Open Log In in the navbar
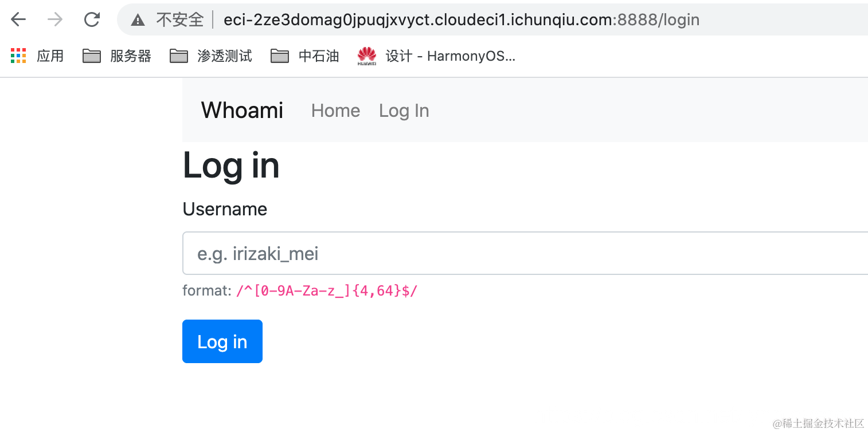Screen dimensions: 868x433 [x=404, y=111]
